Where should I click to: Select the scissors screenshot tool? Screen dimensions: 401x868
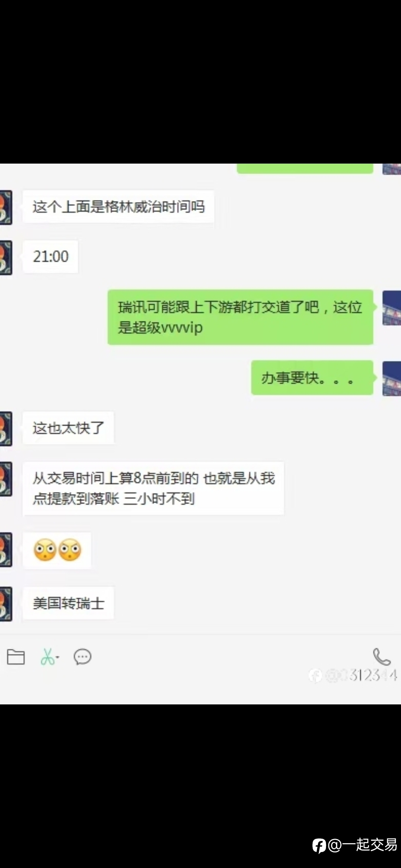coord(47,657)
